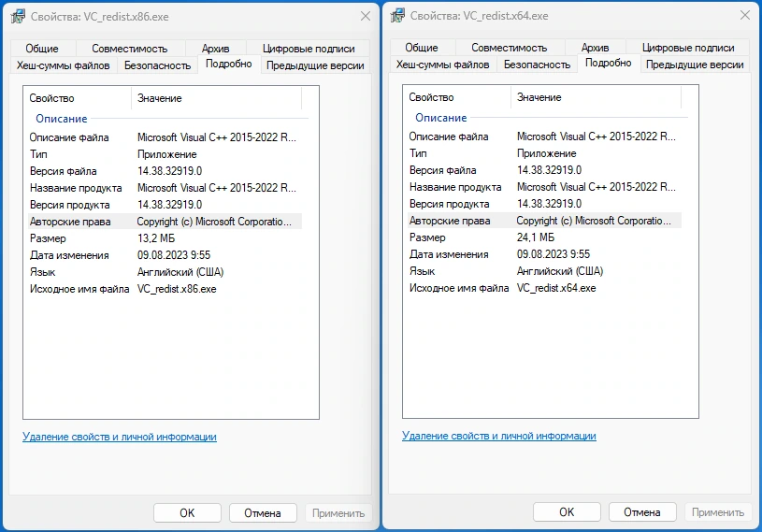Screen dimensions: 762x532
Task: Select Авторские права row in x64 window
Action: [x=544, y=221]
